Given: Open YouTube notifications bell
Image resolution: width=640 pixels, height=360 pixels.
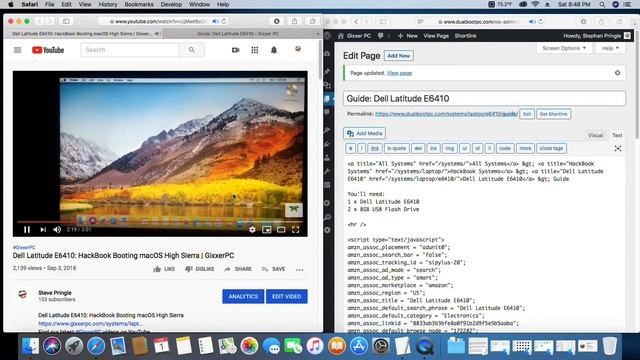Looking at the screenshot, I should (x=274, y=50).
